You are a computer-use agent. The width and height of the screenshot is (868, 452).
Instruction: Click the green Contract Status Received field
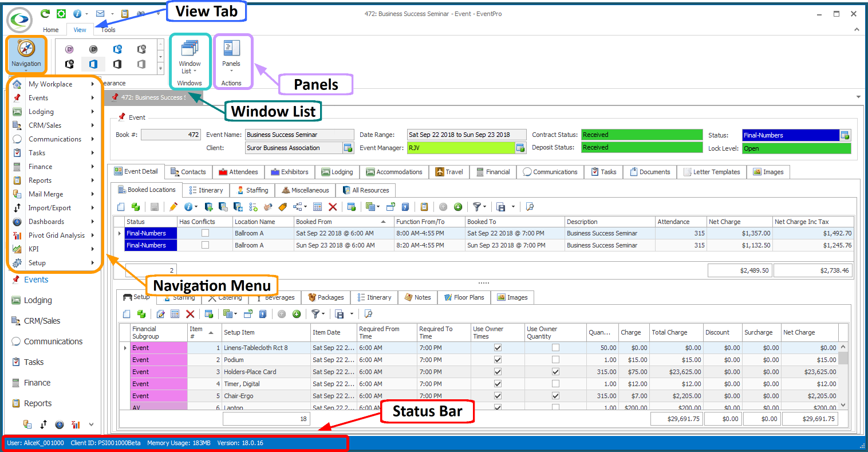642,135
